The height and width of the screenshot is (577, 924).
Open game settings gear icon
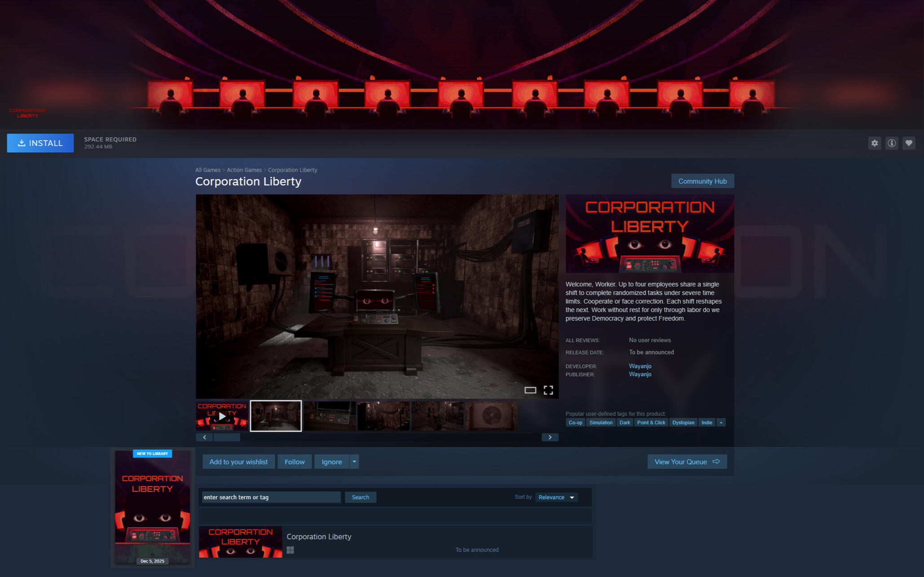pos(874,143)
